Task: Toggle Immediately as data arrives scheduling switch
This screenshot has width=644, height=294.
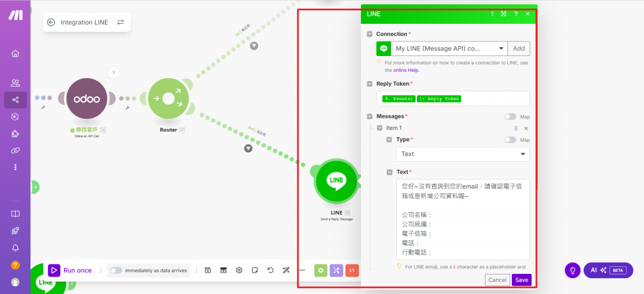Action: [116, 271]
